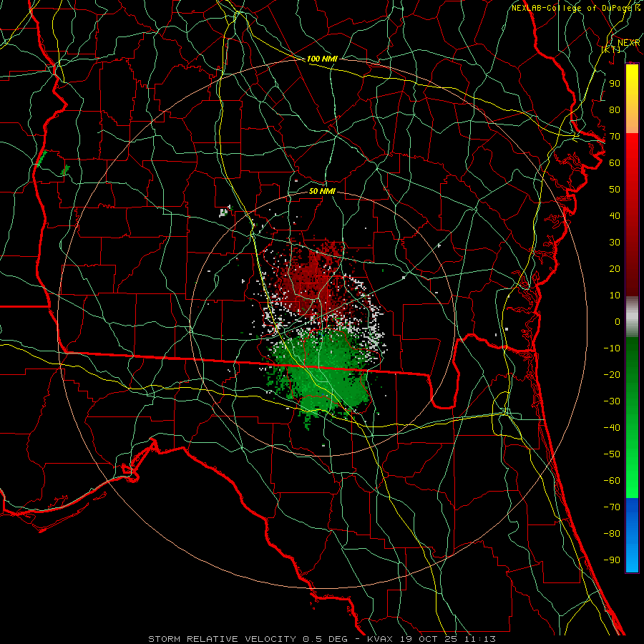Click "STORM RELATIVE VELOCITY" in the bottom caption
The height and width of the screenshot is (644, 644).
point(222,639)
